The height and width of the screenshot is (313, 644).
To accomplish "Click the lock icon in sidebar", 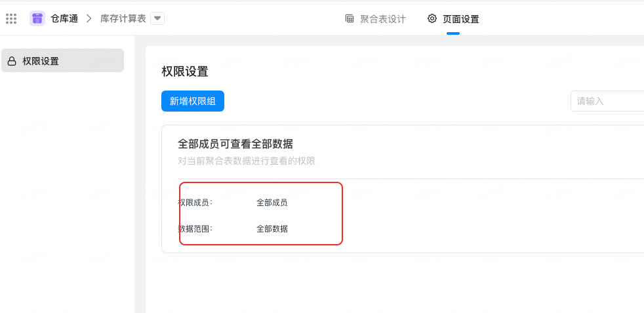I will tap(12, 61).
